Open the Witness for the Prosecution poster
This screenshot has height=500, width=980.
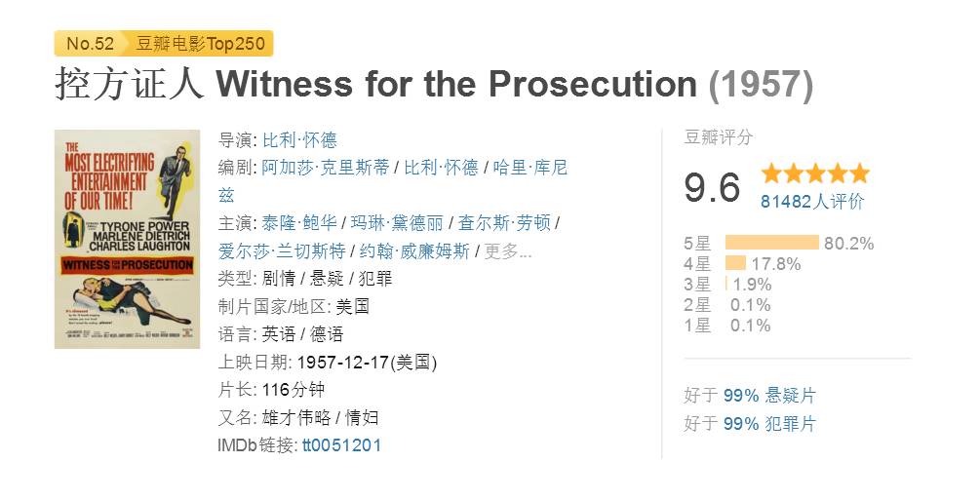tap(127, 239)
